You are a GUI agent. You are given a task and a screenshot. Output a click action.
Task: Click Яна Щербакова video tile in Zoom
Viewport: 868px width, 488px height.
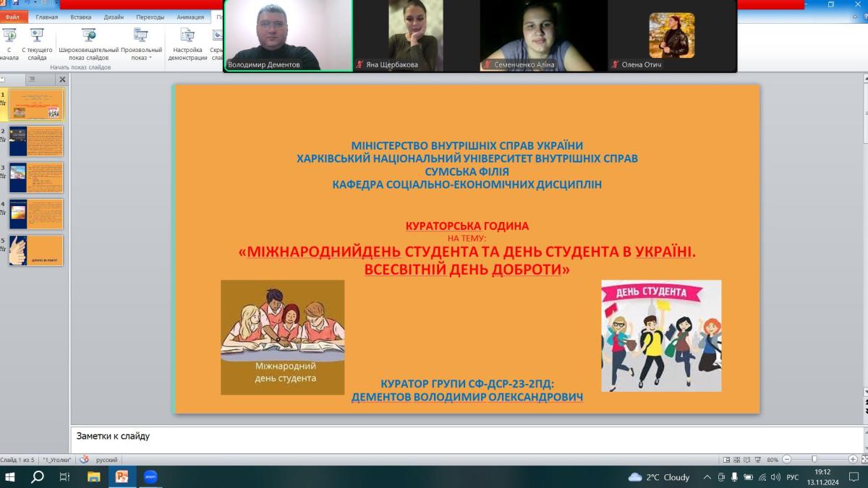[416, 35]
